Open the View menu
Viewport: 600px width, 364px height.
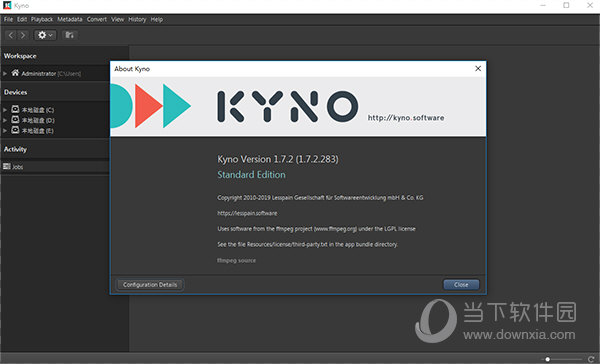(x=117, y=19)
